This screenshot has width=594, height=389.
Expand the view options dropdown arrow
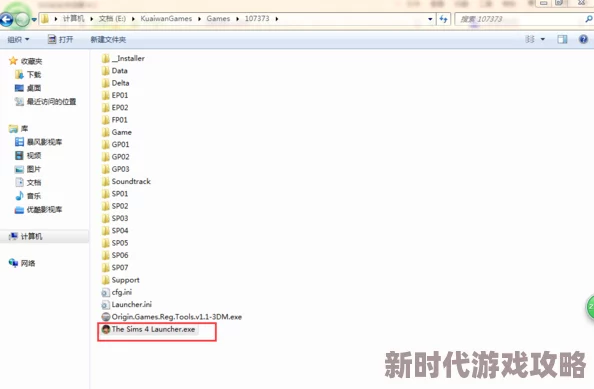[542, 39]
